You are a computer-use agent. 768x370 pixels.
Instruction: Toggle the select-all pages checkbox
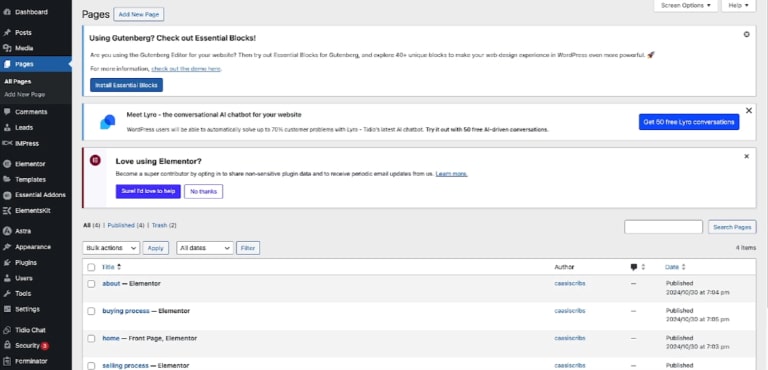91,267
